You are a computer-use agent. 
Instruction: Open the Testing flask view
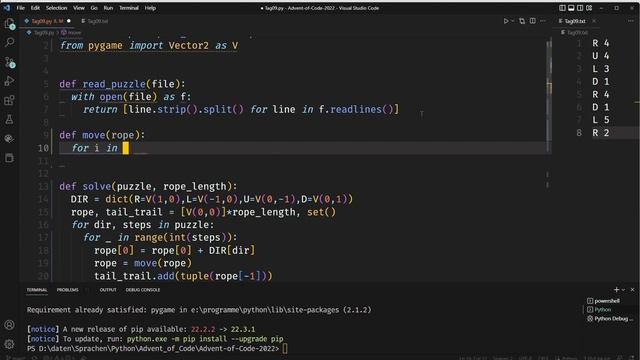[9, 120]
